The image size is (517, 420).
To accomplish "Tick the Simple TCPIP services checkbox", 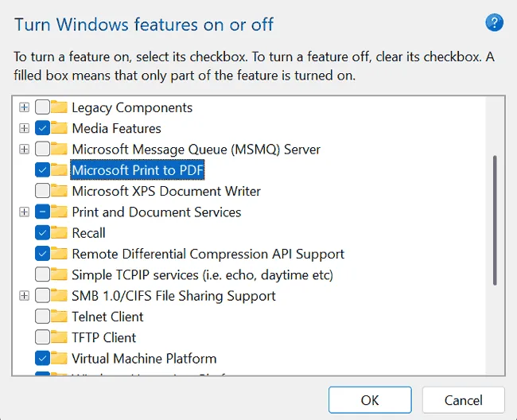I will point(43,274).
